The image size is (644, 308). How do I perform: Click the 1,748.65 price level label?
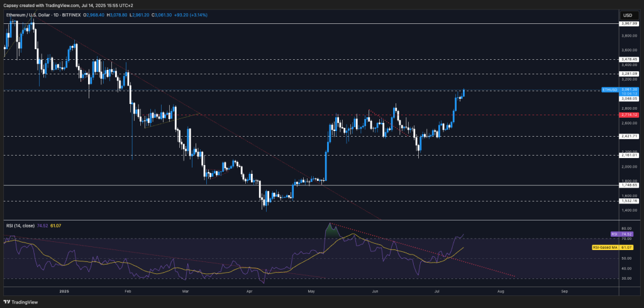tap(630, 185)
